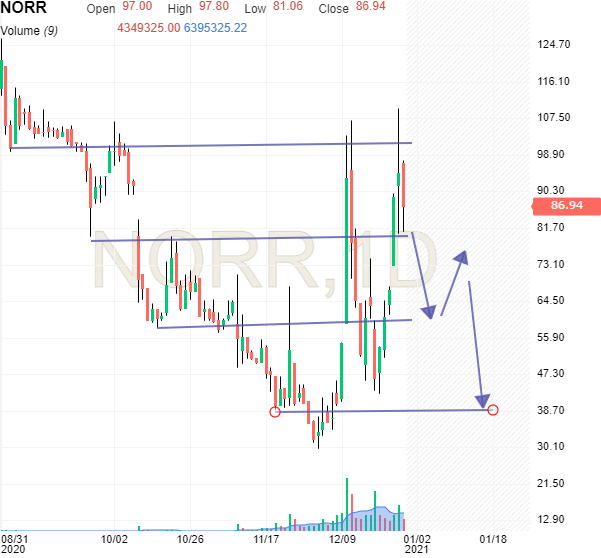This screenshot has width=601, height=558.
Task: Click the left red circle line anchor
Action: (275, 411)
